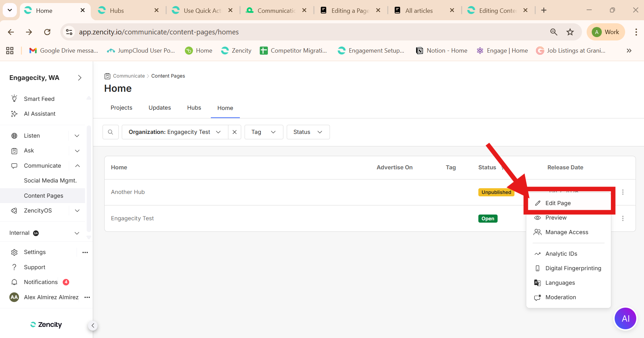Click the search magnifier icon in filters

110,132
